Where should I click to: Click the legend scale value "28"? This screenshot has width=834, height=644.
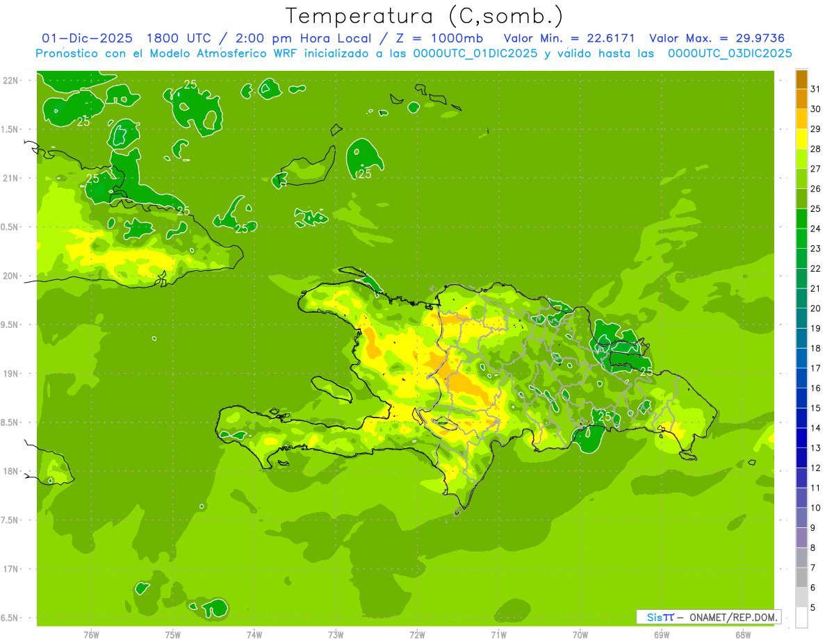[815, 149]
